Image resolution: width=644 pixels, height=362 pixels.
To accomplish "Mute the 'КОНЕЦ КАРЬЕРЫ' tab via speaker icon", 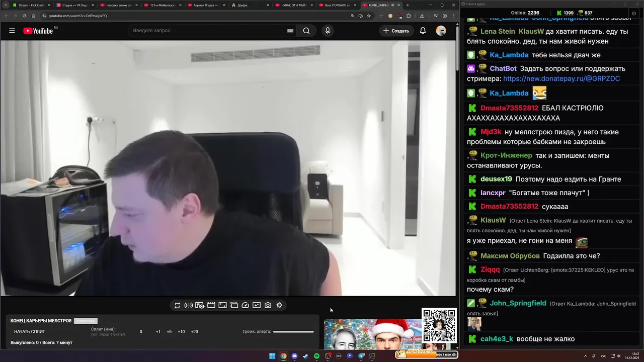I will click(x=392, y=5).
